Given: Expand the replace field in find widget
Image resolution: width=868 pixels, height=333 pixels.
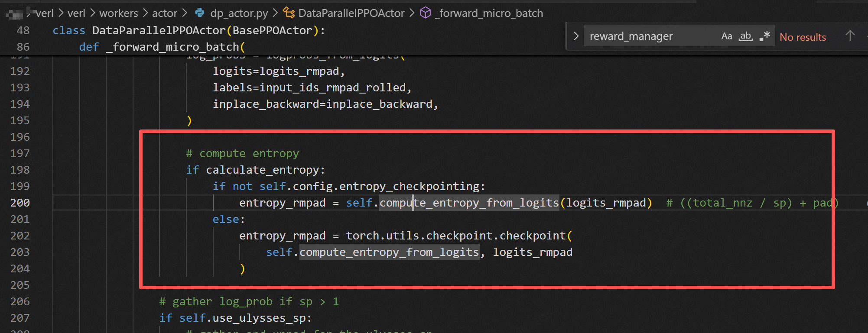Looking at the screenshot, I should (x=576, y=36).
